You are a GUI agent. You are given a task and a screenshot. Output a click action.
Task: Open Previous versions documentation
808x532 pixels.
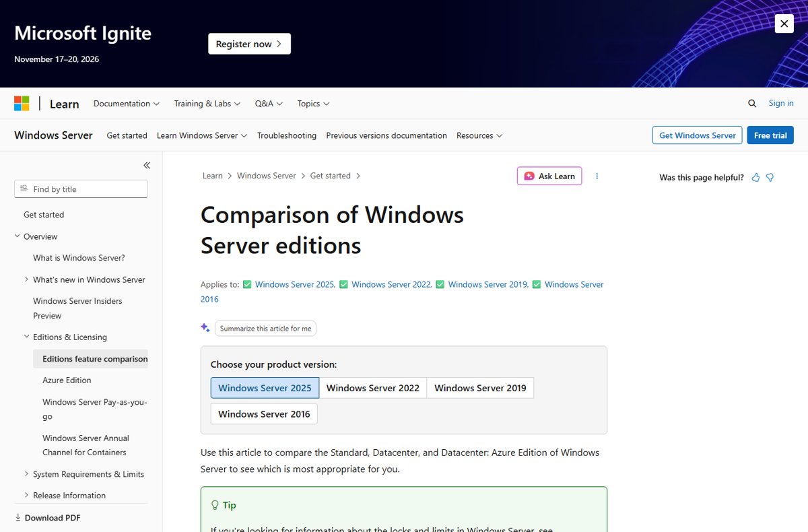coord(386,135)
